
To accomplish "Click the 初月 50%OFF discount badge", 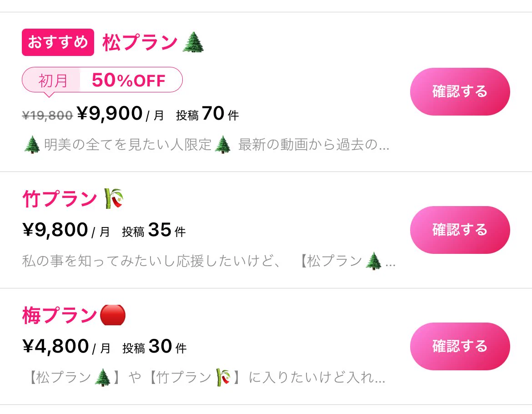I will tap(102, 81).
